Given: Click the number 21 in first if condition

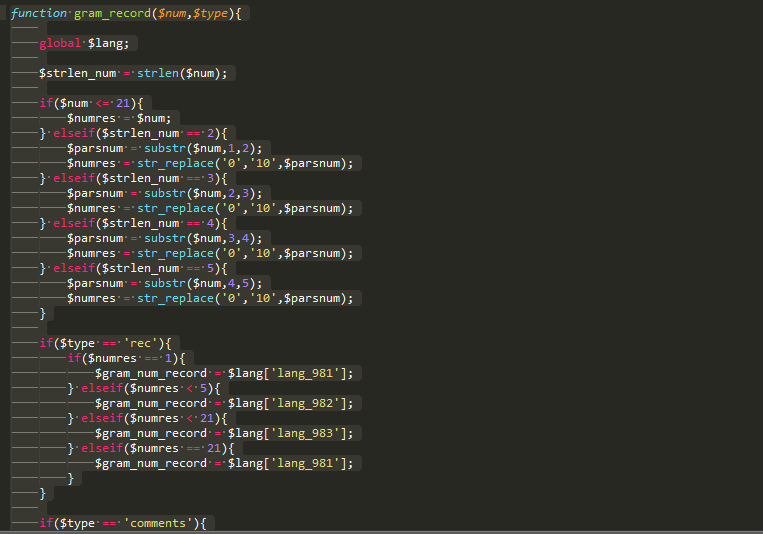Looking at the screenshot, I should [123, 103].
